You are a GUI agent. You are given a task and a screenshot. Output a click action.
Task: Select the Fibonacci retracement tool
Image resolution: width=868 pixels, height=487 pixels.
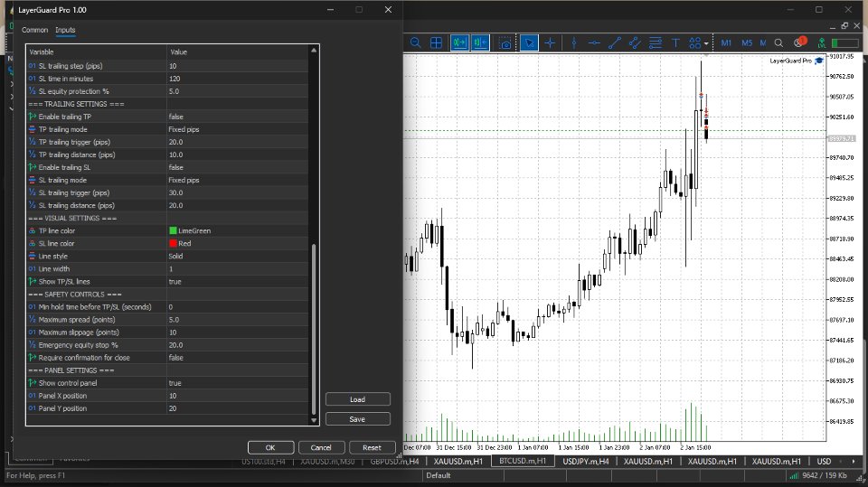655,42
